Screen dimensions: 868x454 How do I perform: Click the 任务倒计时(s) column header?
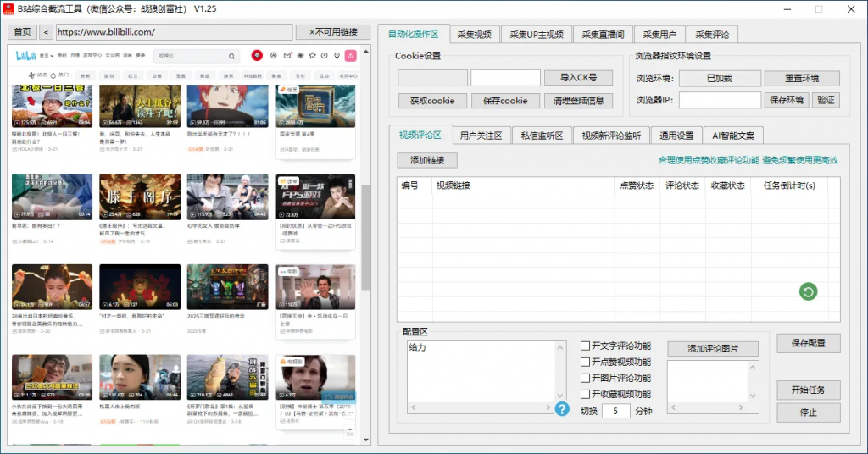coord(789,185)
